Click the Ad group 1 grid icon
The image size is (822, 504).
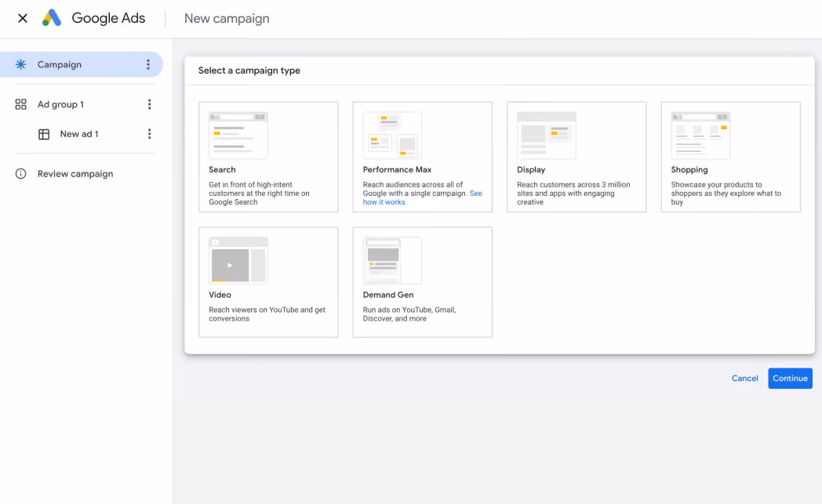coord(20,104)
